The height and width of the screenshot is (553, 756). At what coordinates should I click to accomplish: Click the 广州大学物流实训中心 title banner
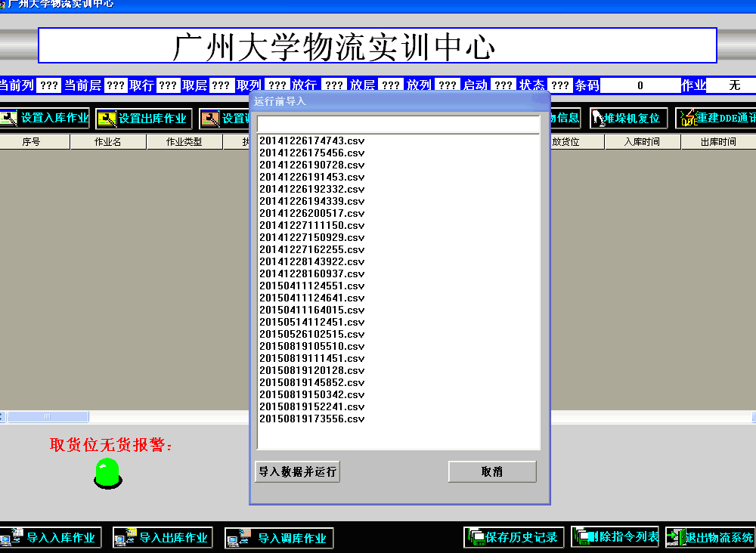(377, 46)
